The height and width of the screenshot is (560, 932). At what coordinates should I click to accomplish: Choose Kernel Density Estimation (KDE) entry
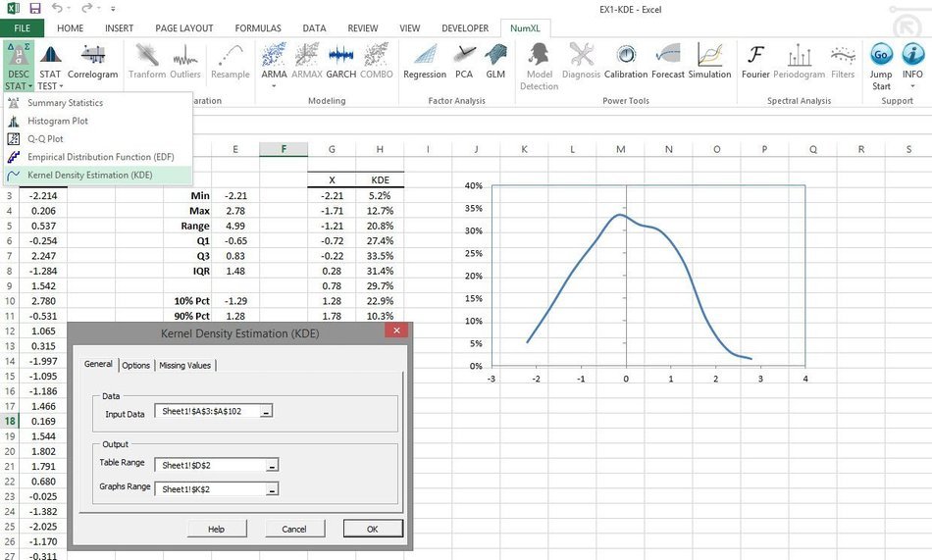pyautogui.click(x=98, y=175)
